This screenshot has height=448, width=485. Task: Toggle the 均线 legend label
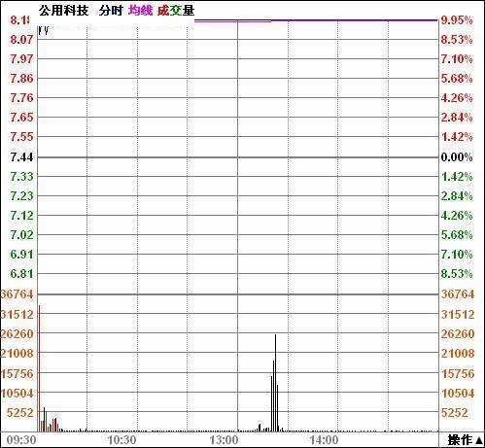(x=140, y=11)
